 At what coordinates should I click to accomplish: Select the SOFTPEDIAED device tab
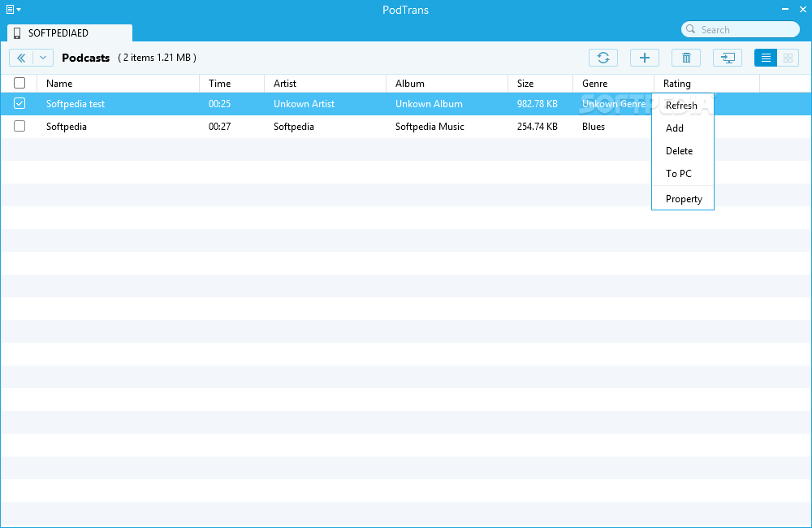70,32
